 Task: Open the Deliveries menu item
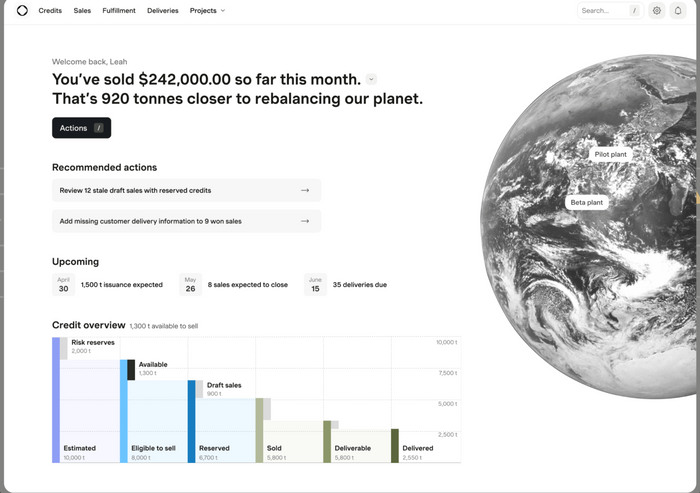pos(162,11)
